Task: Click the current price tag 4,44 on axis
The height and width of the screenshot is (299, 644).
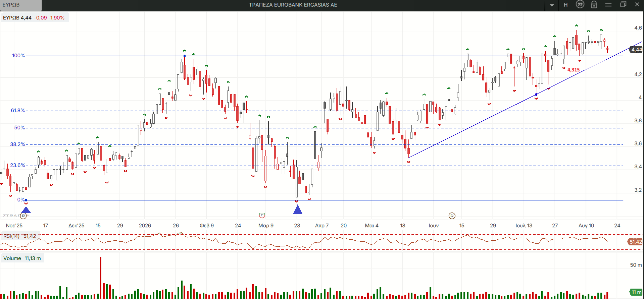Action: point(636,50)
